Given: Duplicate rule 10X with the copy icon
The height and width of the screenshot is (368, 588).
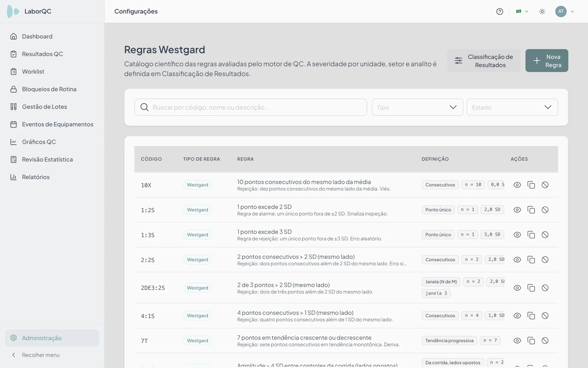Looking at the screenshot, I should click(531, 185).
